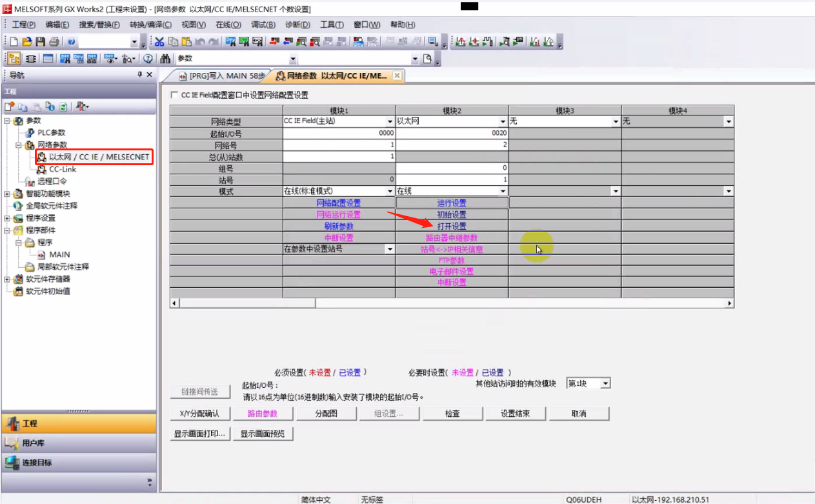The height and width of the screenshot is (504, 815).
Task: Select the MAIN program tree item
Action: 59,255
